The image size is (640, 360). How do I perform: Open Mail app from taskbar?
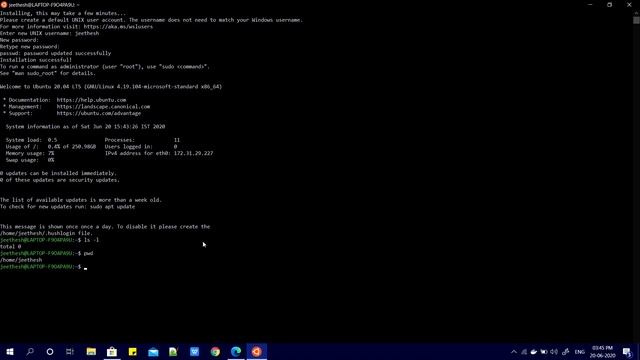[153, 351]
